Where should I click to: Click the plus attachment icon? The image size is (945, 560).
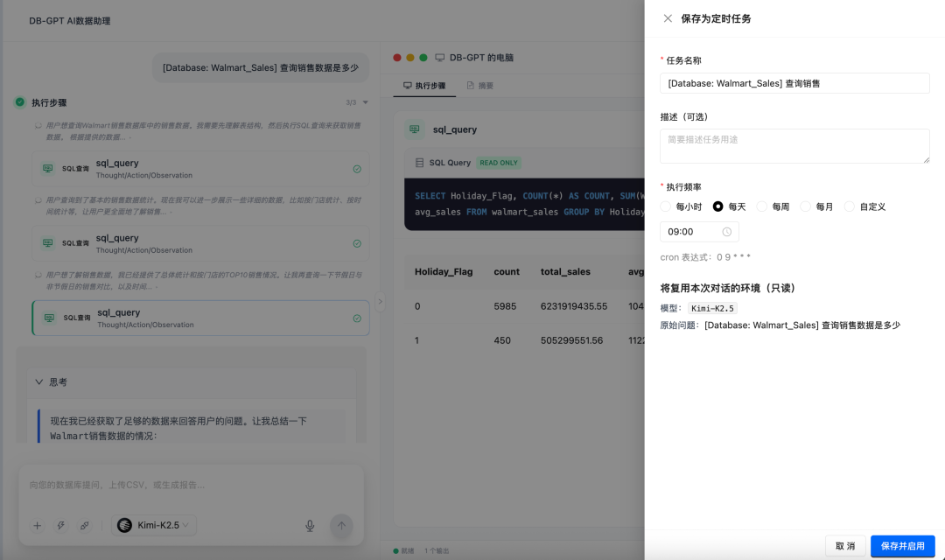click(x=37, y=526)
